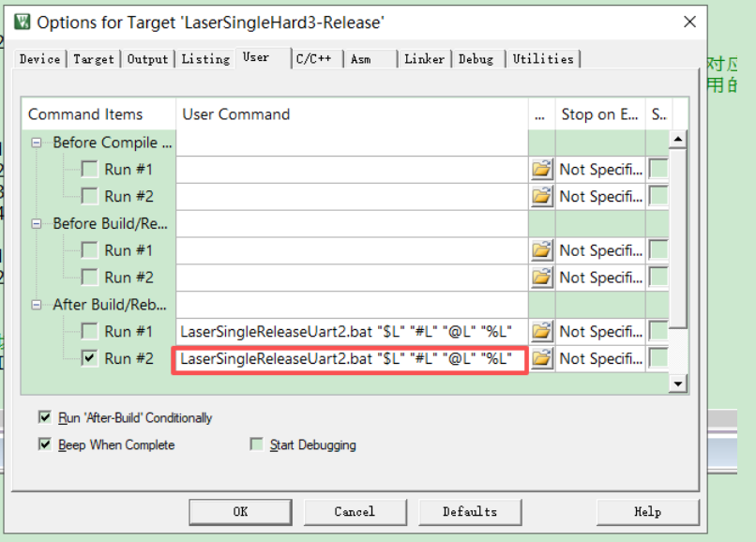Browse file for Before Build Run #1 command
The height and width of the screenshot is (542, 756).
pyautogui.click(x=541, y=250)
